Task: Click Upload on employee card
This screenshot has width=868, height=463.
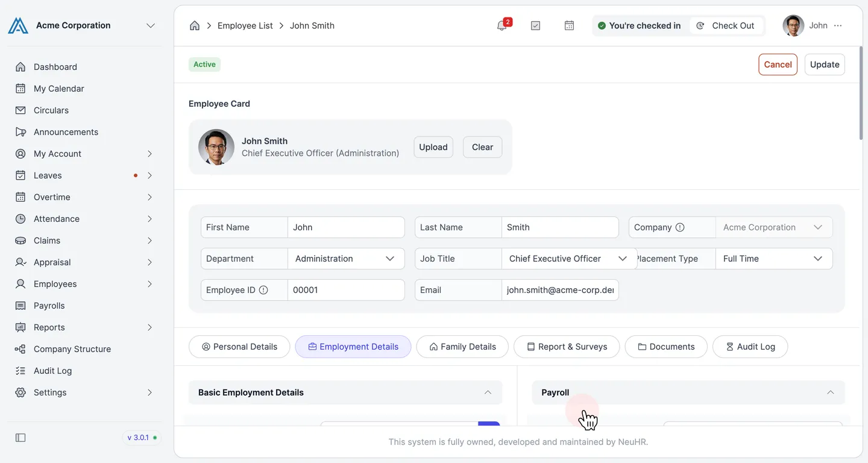Action: pos(433,147)
